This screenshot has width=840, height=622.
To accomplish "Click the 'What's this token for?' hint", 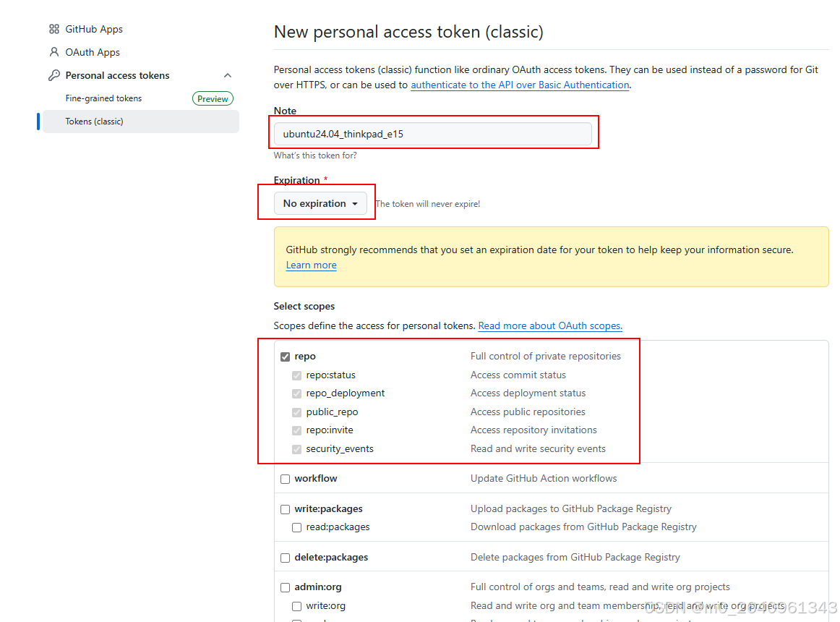I will click(315, 155).
